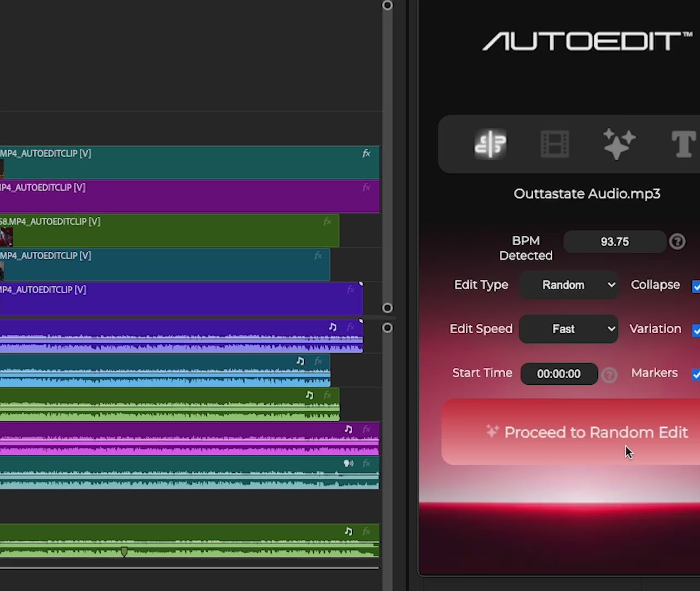Open the Edit Type dropdown
The image size is (700, 591).
(569, 285)
